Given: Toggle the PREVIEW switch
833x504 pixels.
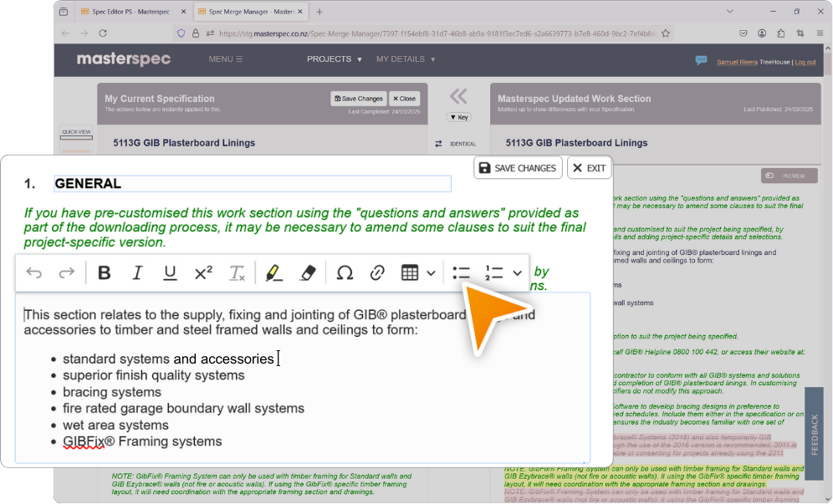Looking at the screenshot, I should (789, 176).
